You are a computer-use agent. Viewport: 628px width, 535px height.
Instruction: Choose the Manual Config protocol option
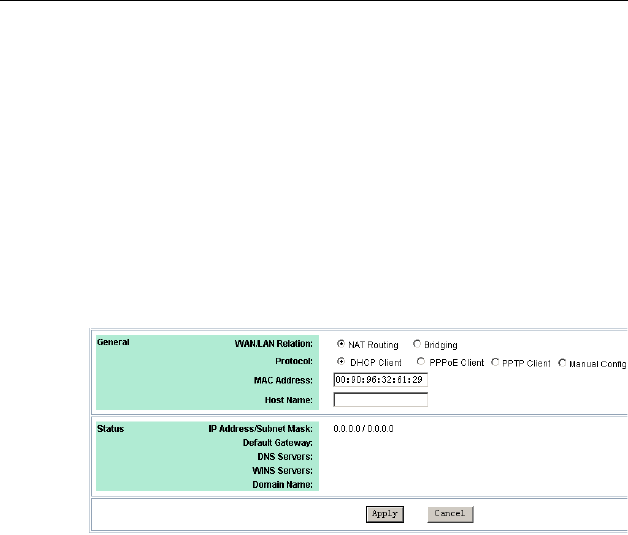pos(562,363)
